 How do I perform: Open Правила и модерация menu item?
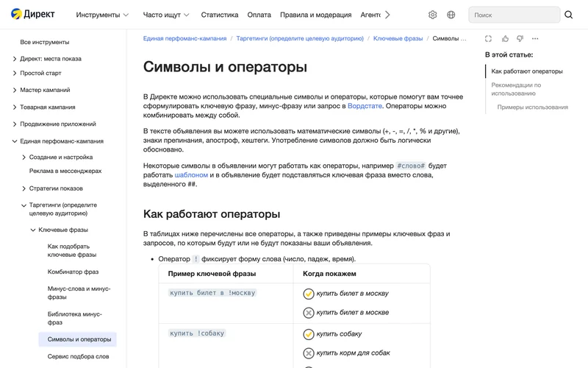coord(316,15)
